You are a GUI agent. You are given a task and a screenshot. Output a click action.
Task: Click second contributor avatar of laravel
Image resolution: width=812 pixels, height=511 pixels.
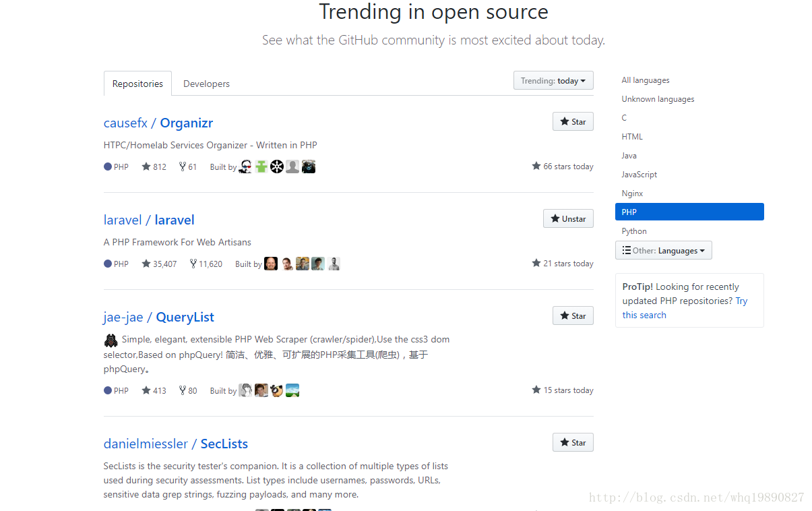pyautogui.click(x=287, y=264)
